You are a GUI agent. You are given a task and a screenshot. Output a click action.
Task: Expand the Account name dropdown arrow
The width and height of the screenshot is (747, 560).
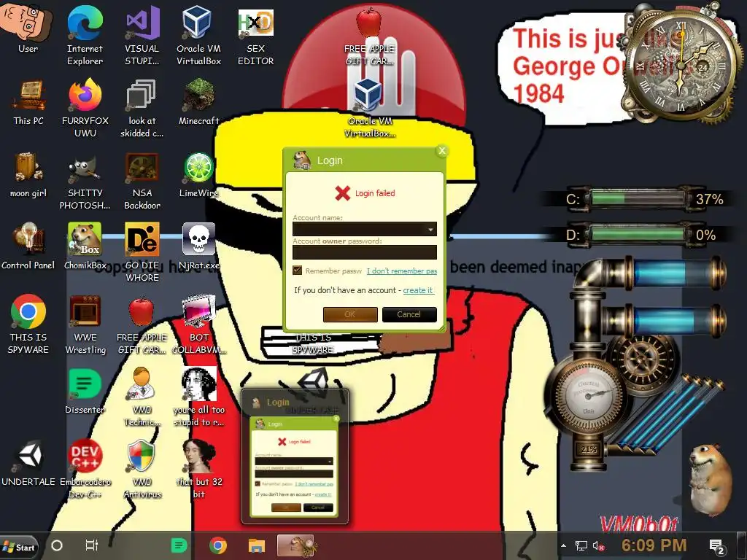pos(430,229)
